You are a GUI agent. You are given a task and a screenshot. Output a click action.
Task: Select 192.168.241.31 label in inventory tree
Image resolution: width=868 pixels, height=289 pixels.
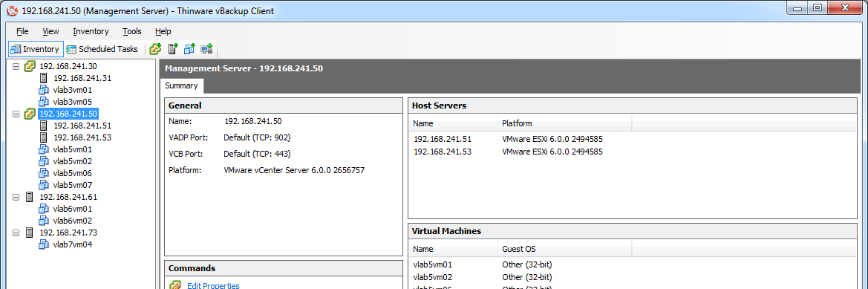coord(82,78)
